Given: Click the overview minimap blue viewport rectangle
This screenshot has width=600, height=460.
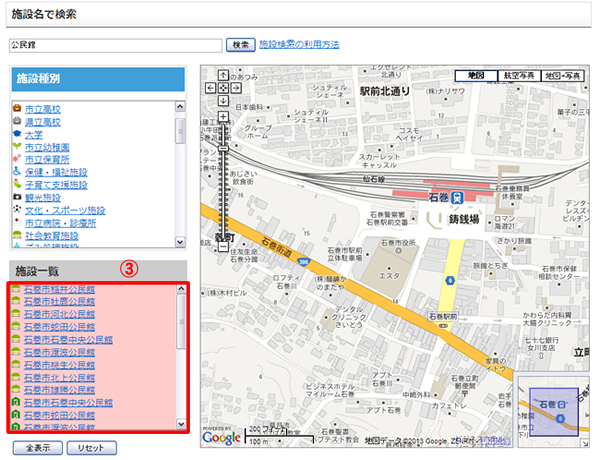Looking at the screenshot, I should pyautogui.click(x=554, y=412).
